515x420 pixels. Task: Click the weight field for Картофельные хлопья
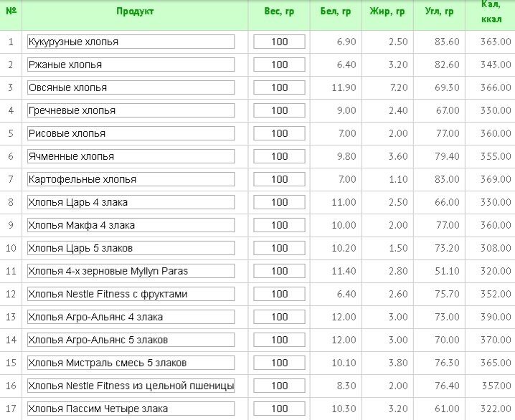coord(279,179)
